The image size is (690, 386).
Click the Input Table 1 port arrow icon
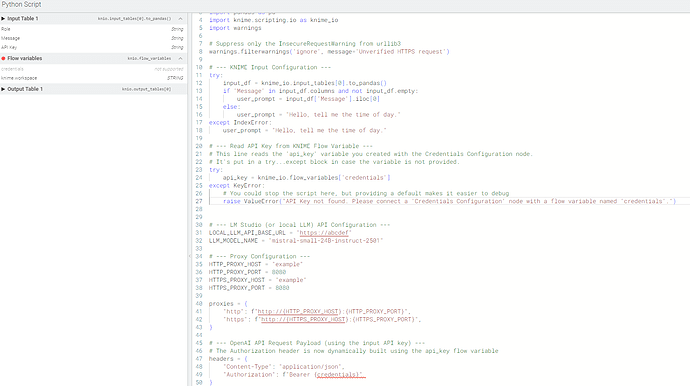coord(3,18)
